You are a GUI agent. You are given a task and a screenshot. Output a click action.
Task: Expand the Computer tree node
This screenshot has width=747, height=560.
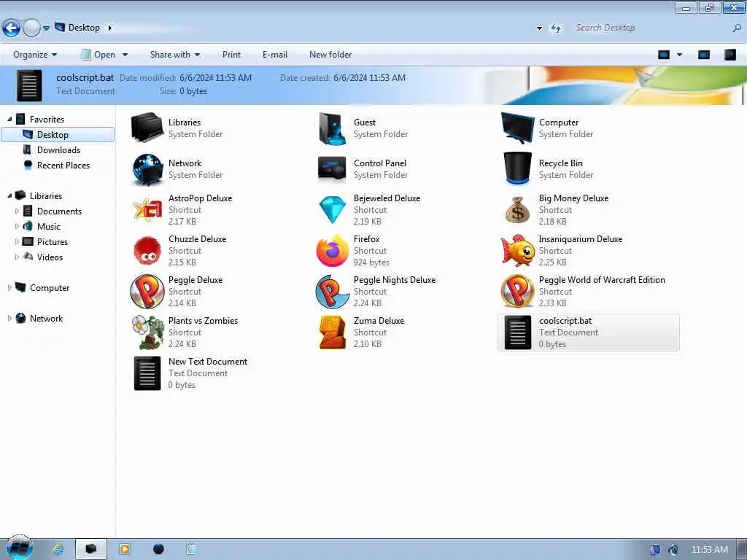coord(9,287)
